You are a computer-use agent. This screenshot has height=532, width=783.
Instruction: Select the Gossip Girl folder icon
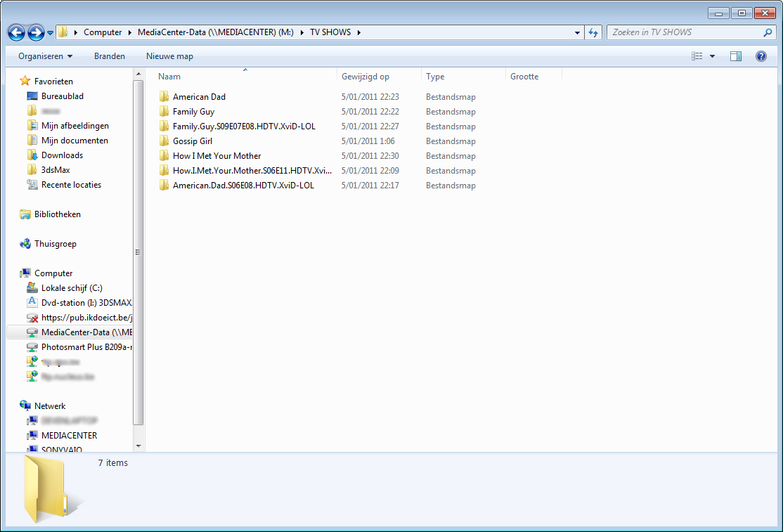point(164,141)
